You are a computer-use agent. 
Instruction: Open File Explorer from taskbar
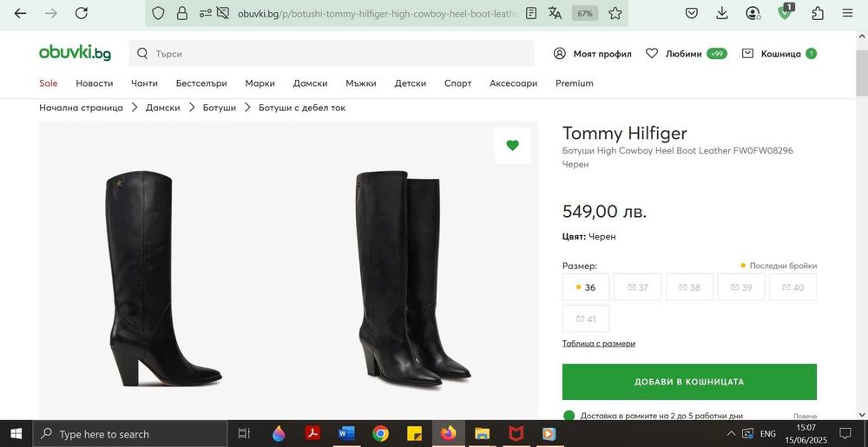(482, 433)
